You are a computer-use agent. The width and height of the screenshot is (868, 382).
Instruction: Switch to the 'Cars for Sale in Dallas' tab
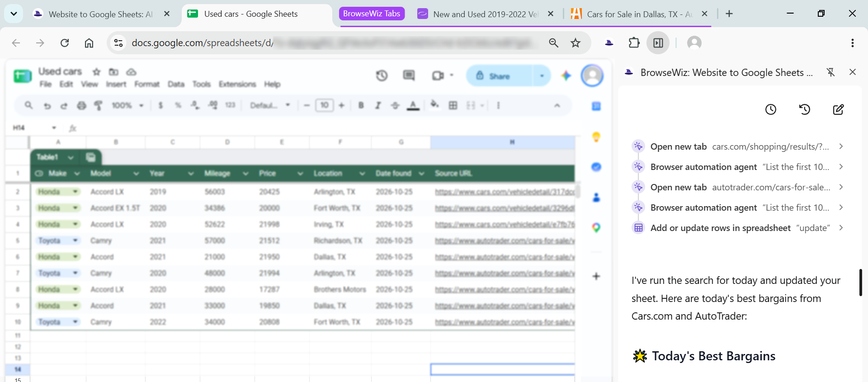tap(639, 14)
